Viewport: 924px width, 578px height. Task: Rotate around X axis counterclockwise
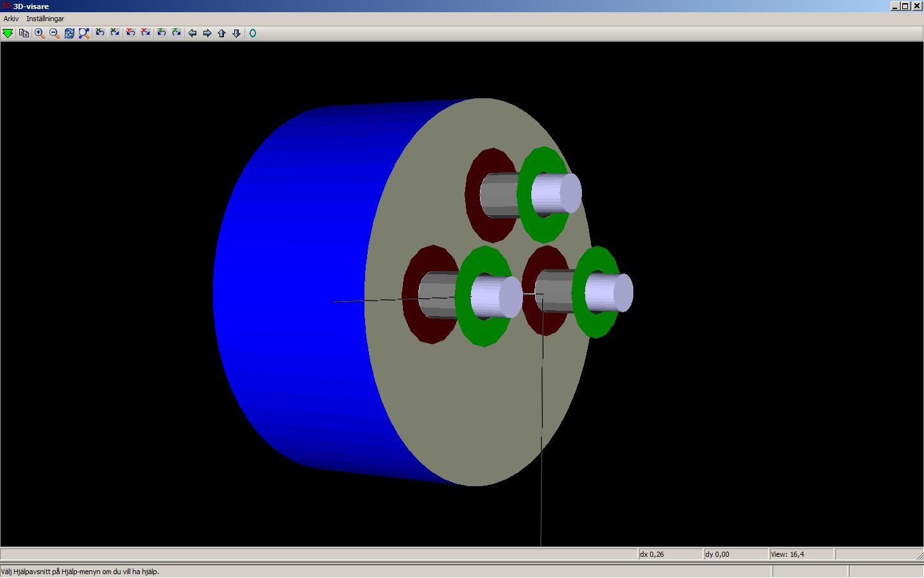100,33
